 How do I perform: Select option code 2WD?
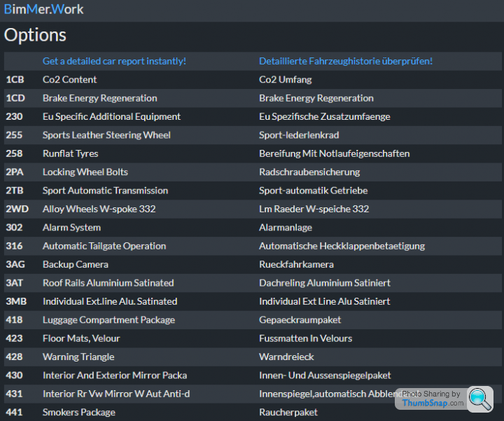click(17, 209)
